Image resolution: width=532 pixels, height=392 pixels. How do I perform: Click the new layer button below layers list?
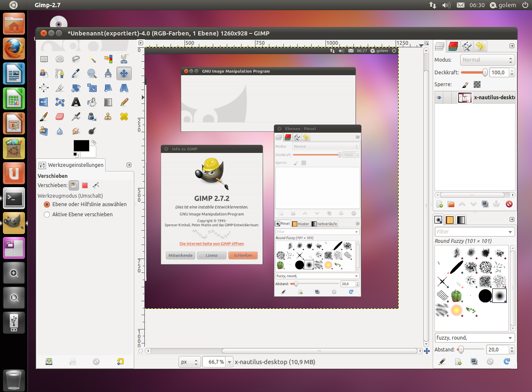(440, 204)
